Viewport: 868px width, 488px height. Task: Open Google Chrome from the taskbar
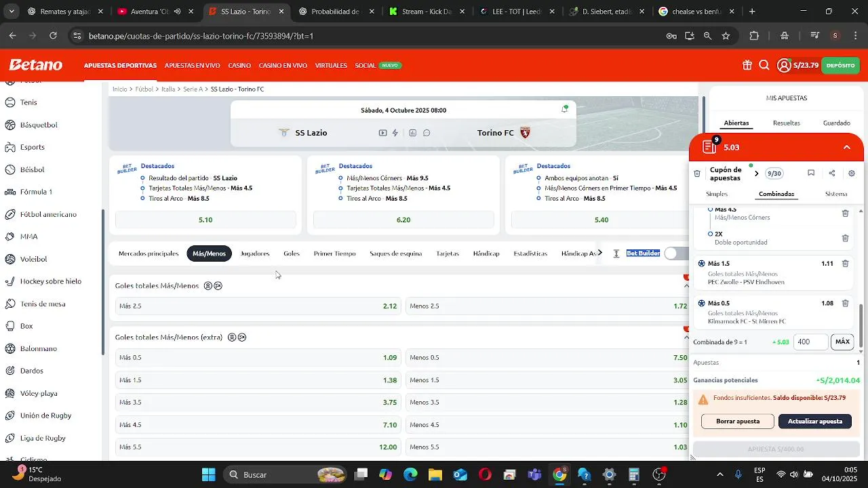tap(559, 474)
